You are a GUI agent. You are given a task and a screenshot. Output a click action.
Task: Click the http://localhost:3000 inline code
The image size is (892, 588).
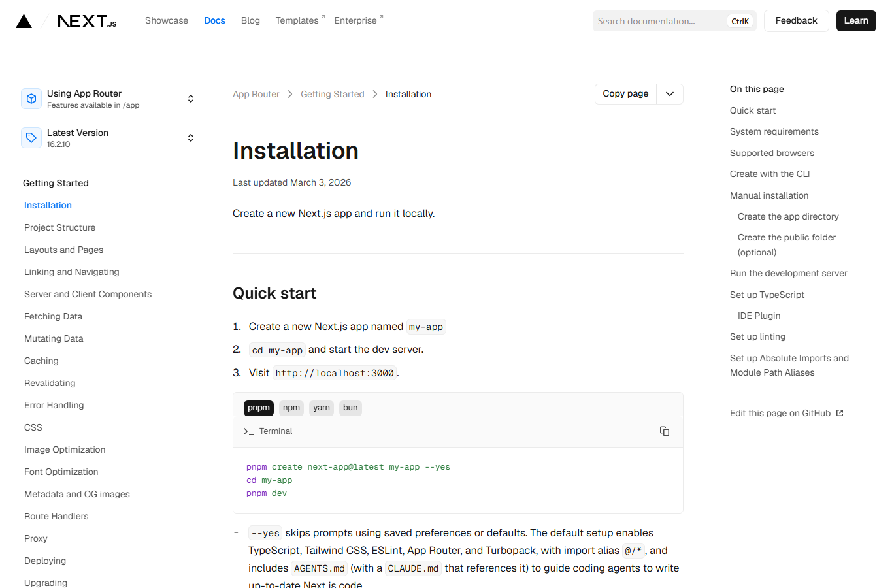pos(335,373)
